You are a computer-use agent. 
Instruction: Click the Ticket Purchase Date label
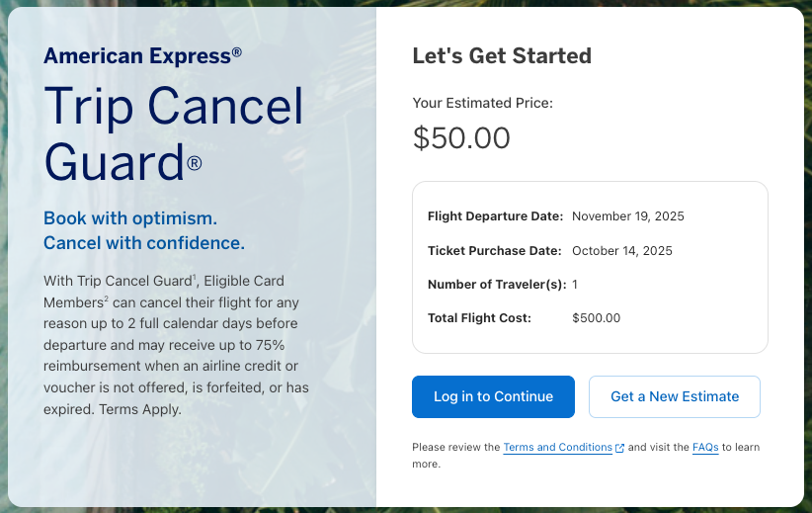coord(494,251)
